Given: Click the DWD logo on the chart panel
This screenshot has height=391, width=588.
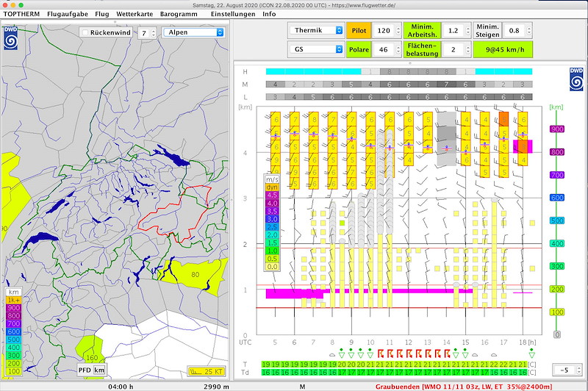Looking at the screenshot, I should (577, 79).
